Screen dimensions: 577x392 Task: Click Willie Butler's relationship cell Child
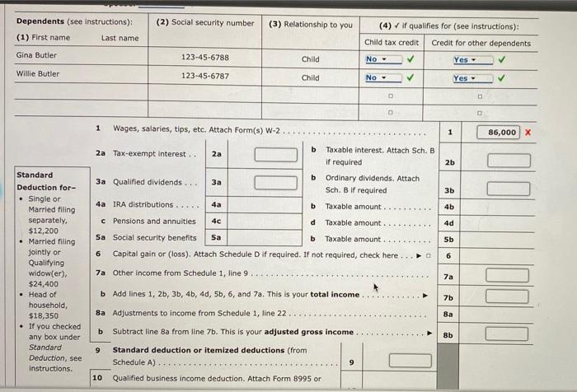[x=310, y=78]
